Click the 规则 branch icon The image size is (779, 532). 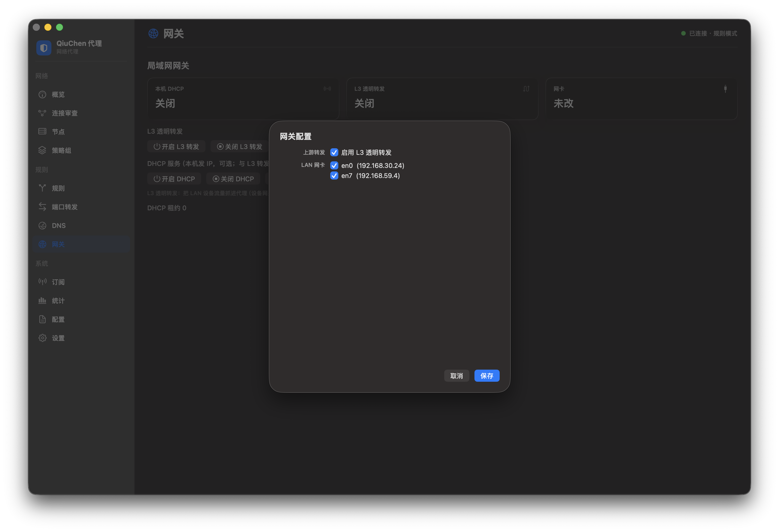tap(42, 188)
